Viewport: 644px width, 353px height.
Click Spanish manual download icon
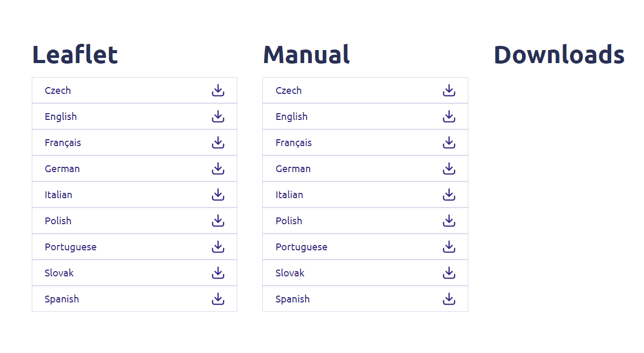[x=449, y=299]
